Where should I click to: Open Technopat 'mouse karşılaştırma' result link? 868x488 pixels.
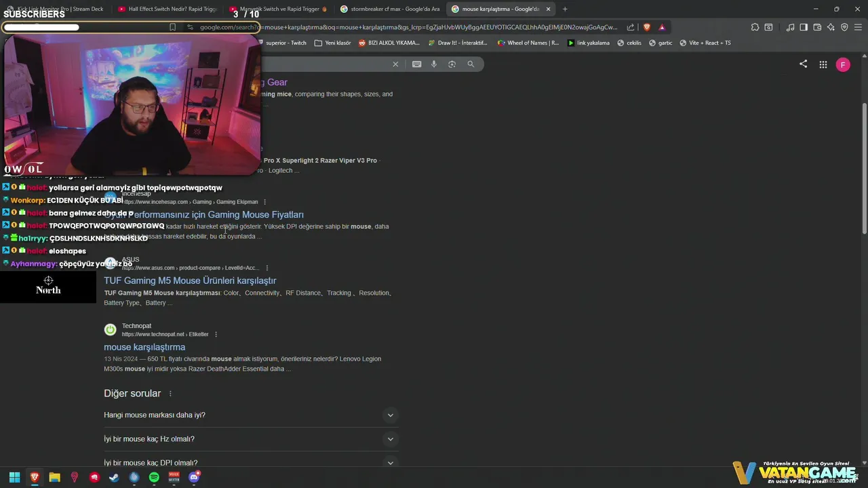(144, 347)
